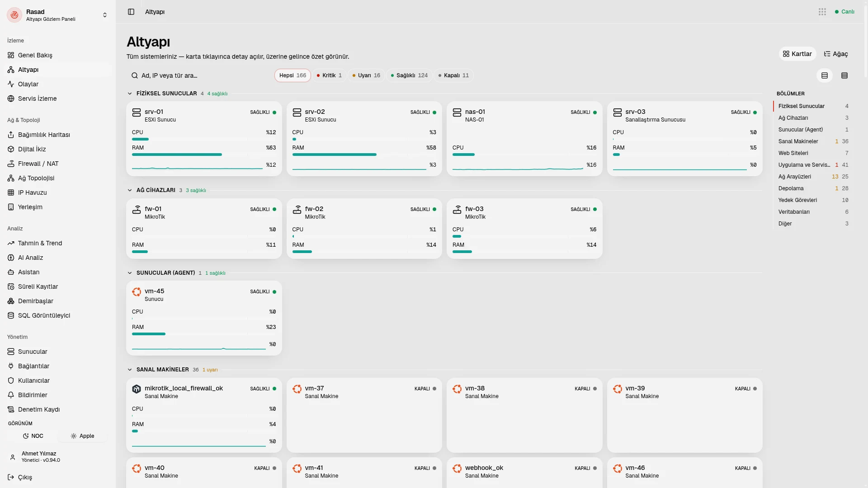Image resolution: width=868 pixels, height=488 pixels.
Task: Click the nas-01 storage icon
Action: pos(457,113)
